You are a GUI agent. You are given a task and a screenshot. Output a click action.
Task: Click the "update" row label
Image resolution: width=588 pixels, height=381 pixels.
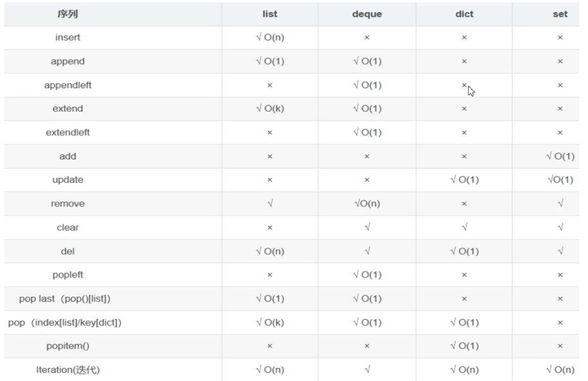(68, 179)
